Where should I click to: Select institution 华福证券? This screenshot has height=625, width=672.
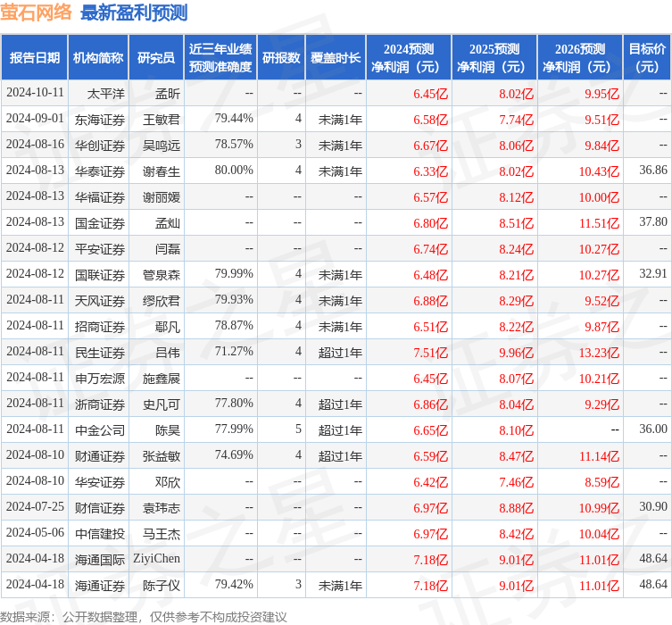[x=99, y=197]
